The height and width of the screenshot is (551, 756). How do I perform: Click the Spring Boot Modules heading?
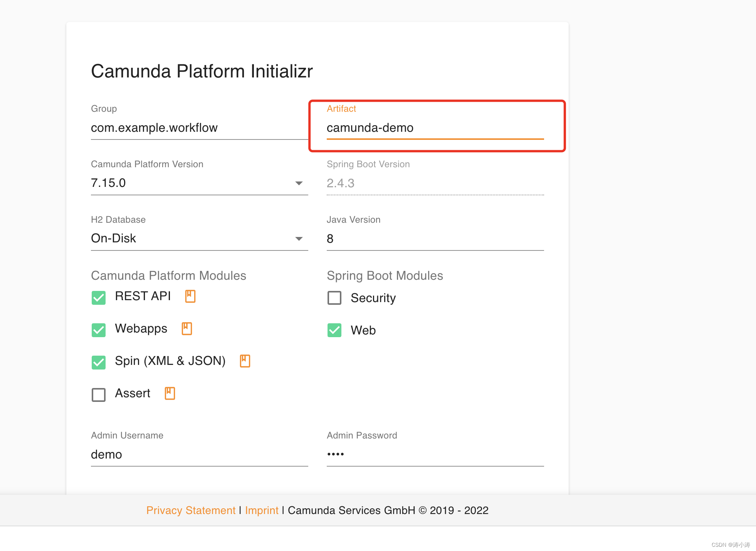385,275
